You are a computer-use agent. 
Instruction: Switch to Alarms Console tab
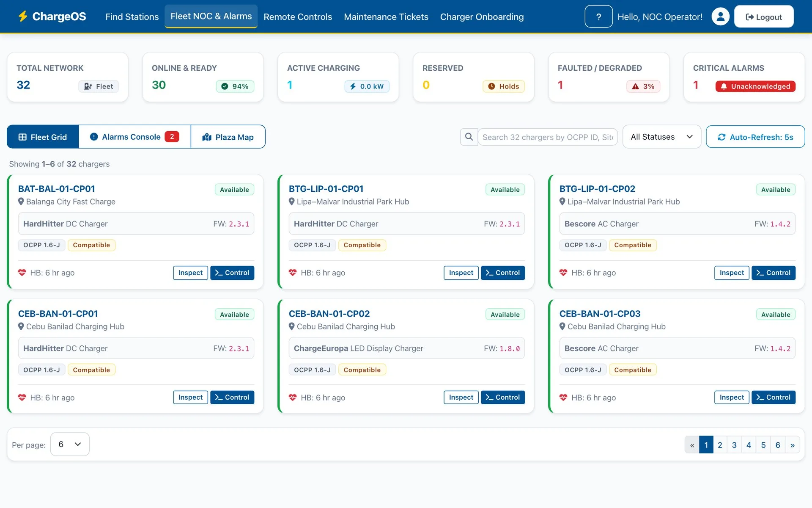134,137
